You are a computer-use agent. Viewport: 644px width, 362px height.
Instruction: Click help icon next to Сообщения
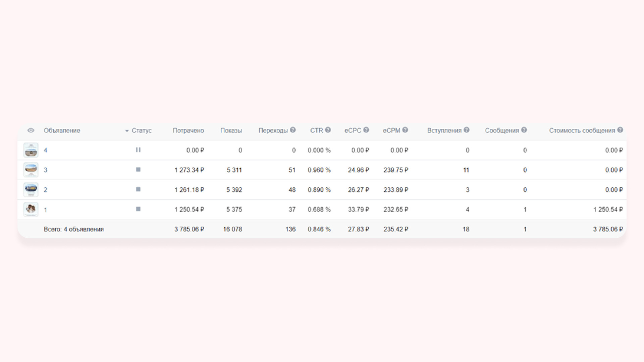point(524,130)
